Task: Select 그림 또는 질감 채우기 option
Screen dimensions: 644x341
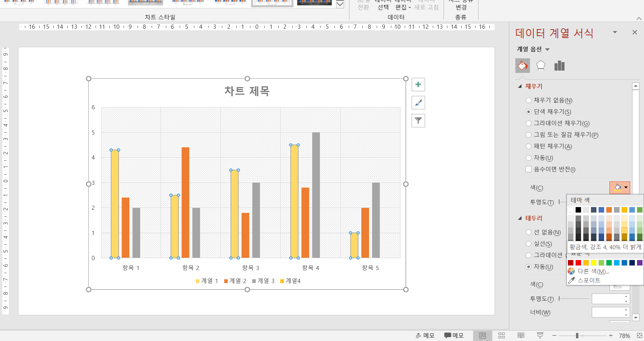Action: [562, 135]
